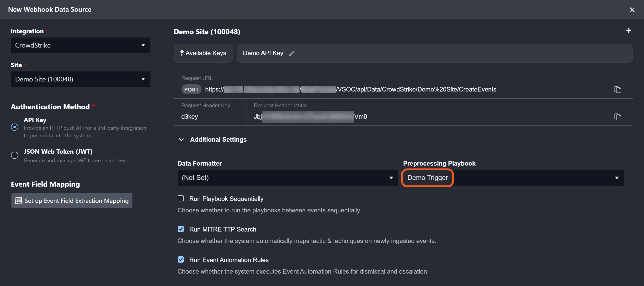Open the Integration CrowdStrike dropdown

(x=80, y=45)
